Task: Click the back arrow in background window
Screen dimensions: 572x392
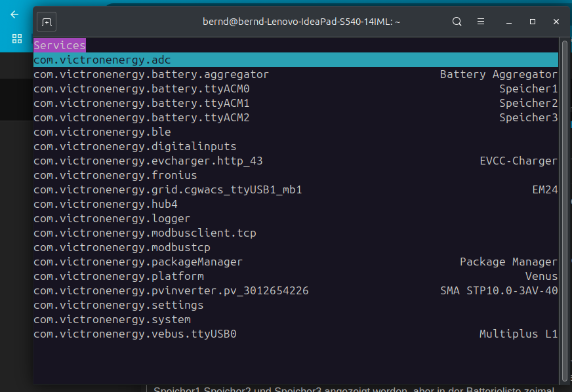Action: pyautogui.click(x=14, y=14)
